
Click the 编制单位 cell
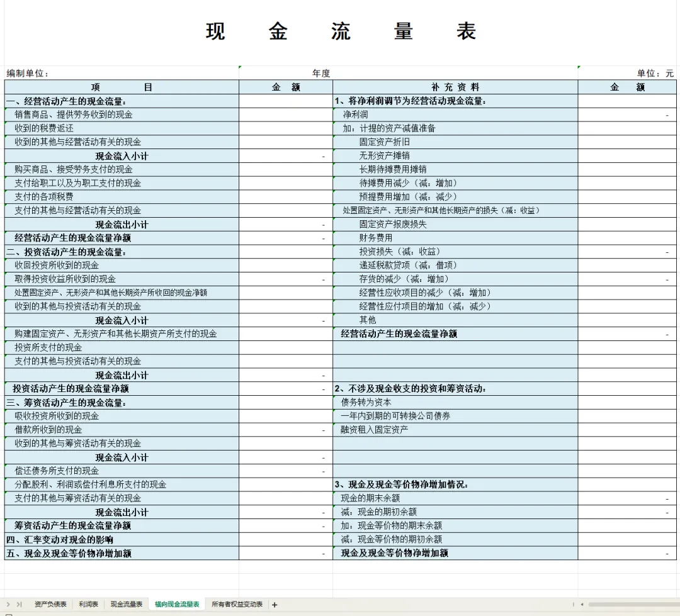pos(122,73)
